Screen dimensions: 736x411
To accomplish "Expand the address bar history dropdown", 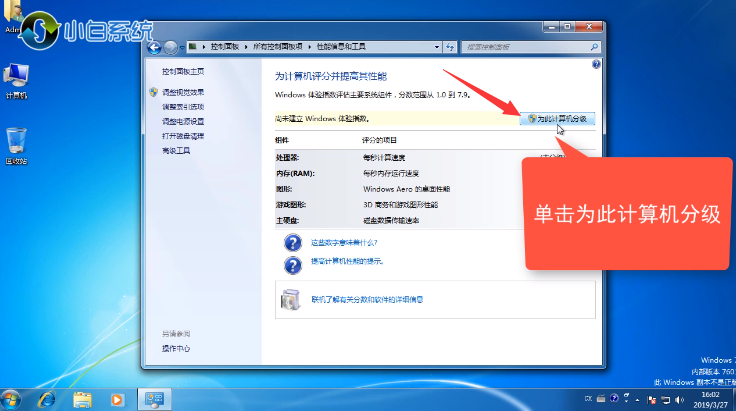I will coord(437,47).
